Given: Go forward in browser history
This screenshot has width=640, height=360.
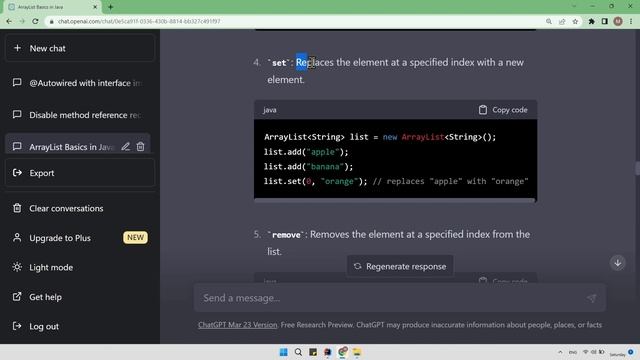Looking at the screenshot, I should (x=22, y=21).
